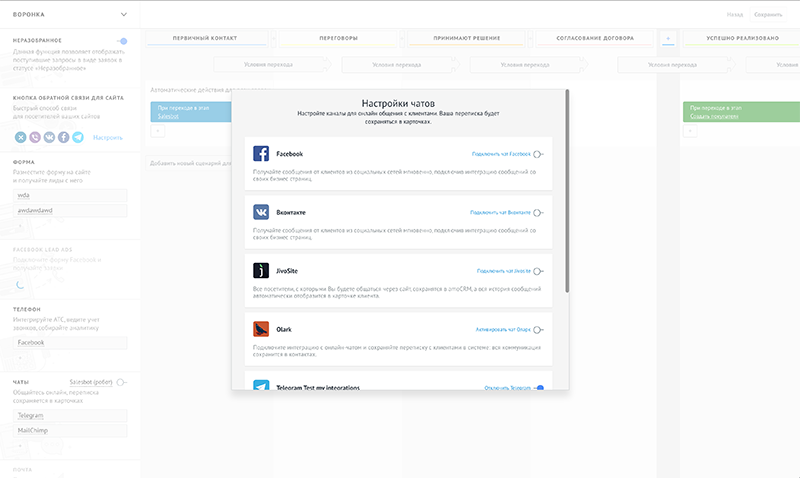Click the VK round icon in sidebar

click(x=49, y=137)
